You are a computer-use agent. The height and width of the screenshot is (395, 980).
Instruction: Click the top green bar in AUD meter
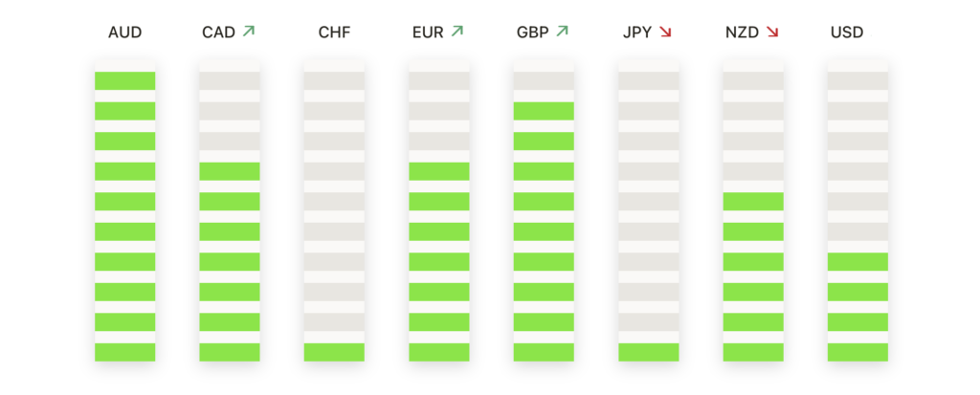tap(125, 80)
